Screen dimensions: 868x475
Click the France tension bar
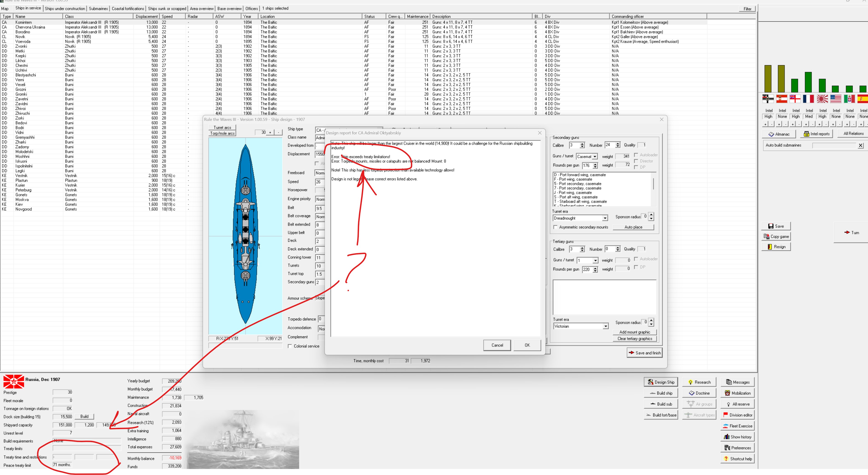tap(808, 82)
